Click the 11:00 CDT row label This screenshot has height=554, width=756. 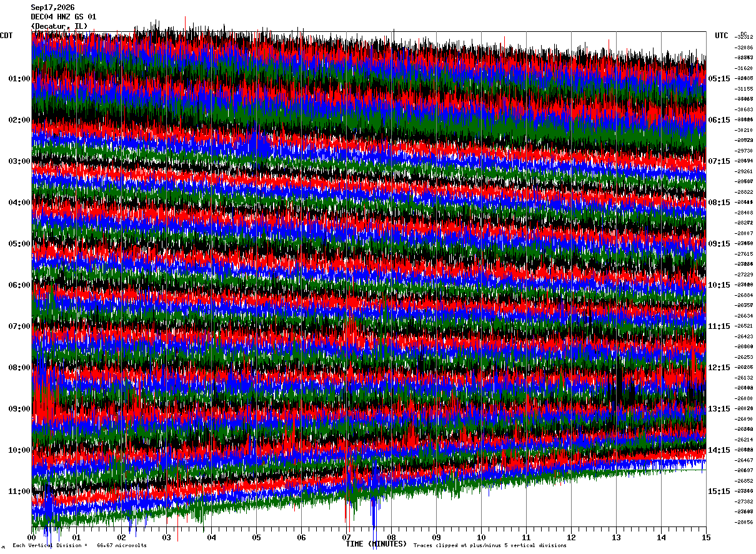(x=19, y=491)
